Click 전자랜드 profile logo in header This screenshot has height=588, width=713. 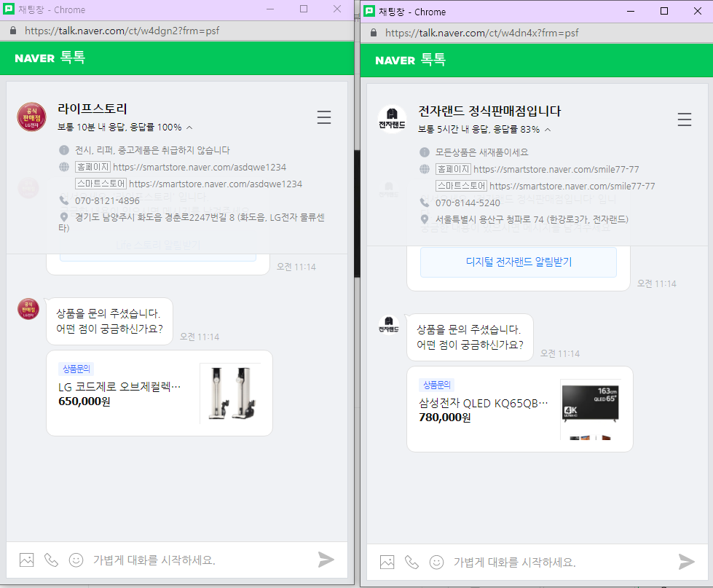392,119
